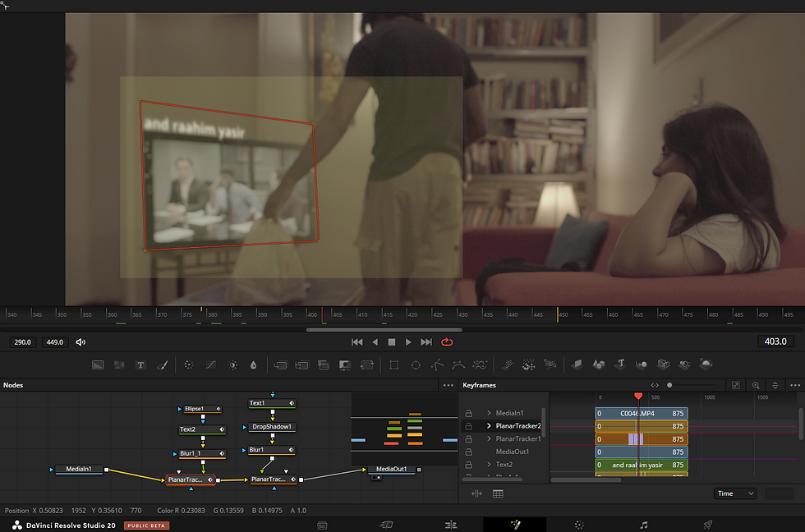Select the MediaOut1 node in the node graph
Screen dimensions: 805x532
[392, 469]
